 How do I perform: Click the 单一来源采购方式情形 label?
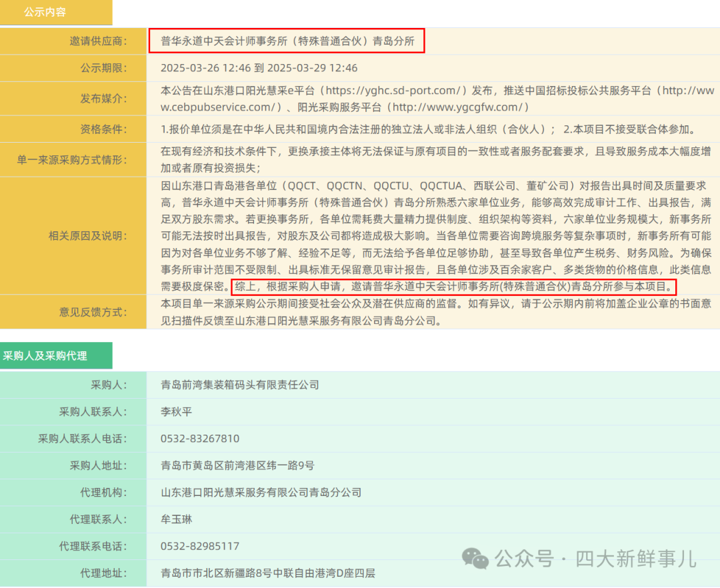pyautogui.click(x=72, y=160)
